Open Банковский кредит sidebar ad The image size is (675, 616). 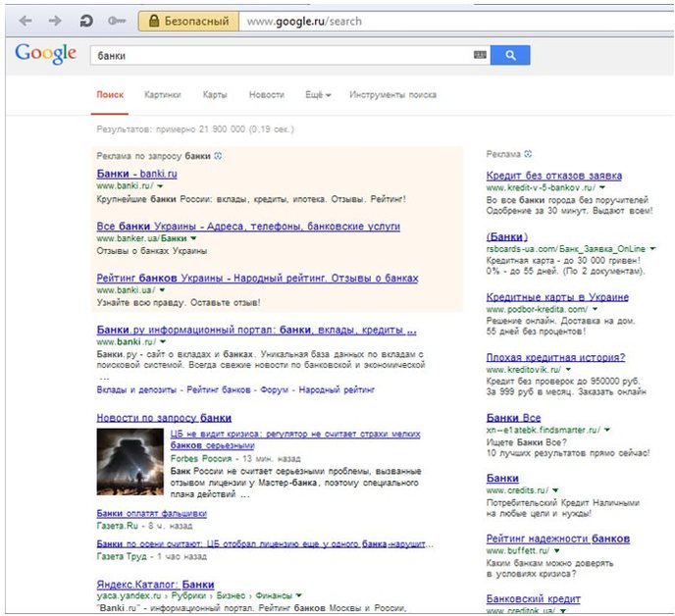pyautogui.click(x=534, y=598)
